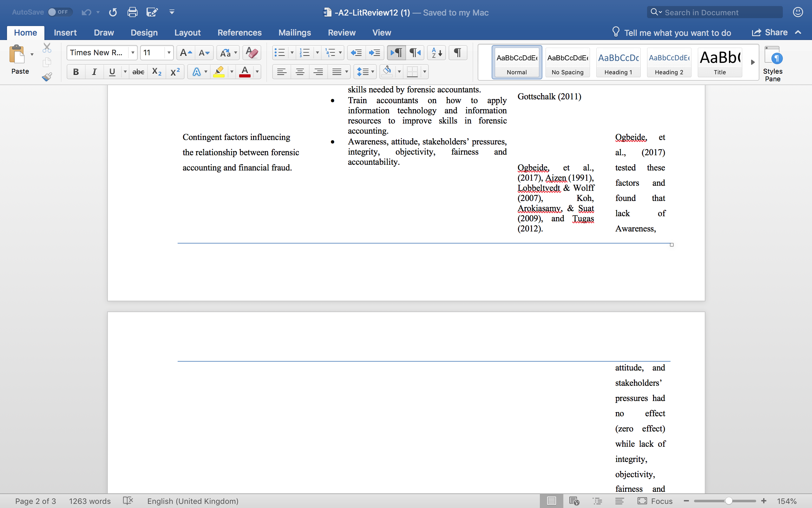
Task: Click the Text Effects glowing A icon
Action: click(x=197, y=71)
